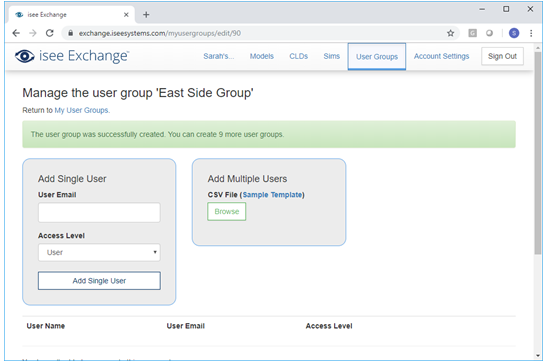Click the user profile avatar icon
This screenshot has width=548, height=364.
coord(514,33)
